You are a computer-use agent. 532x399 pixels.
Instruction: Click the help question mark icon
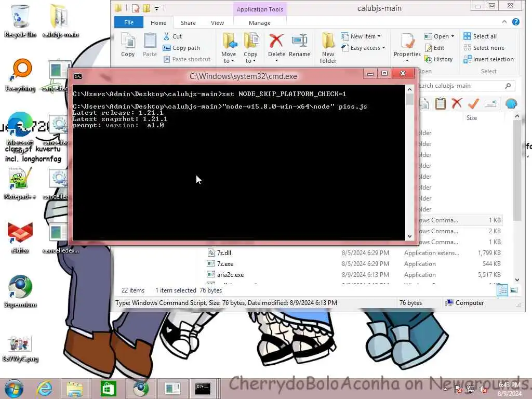click(x=516, y=22)
